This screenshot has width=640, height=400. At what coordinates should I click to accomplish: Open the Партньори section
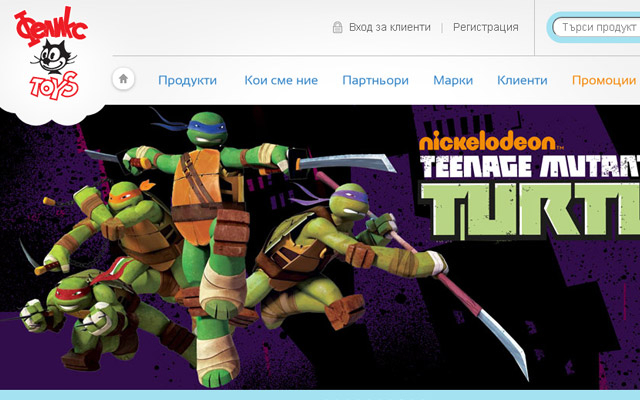(x=375, y=80)
